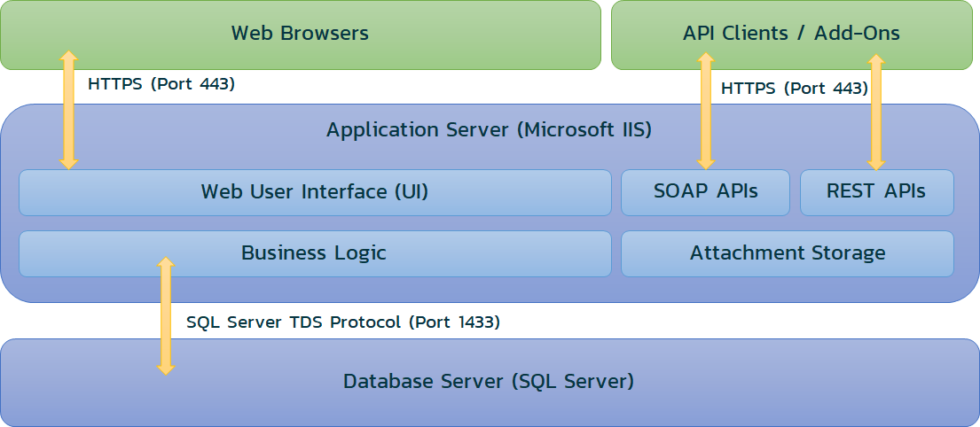The image size is (980, 427).
Task: Click the Database Server (SQL Server) box
Action: [x=489, y=383]
